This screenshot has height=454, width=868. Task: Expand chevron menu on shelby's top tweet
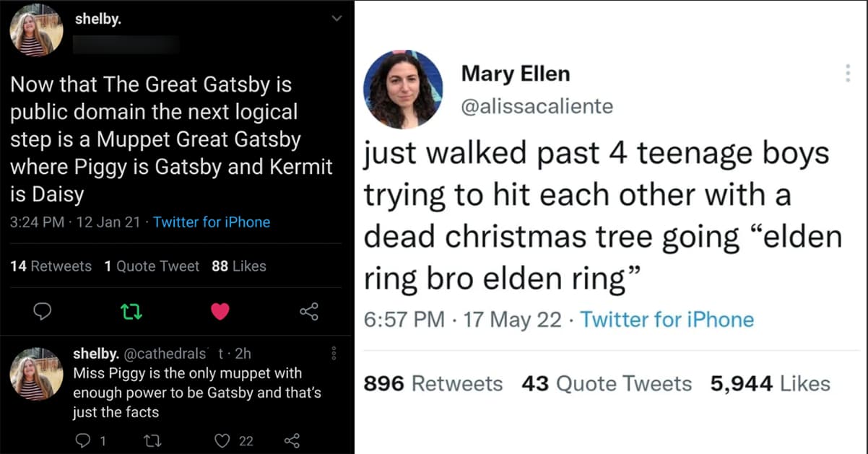coord(335,21)
